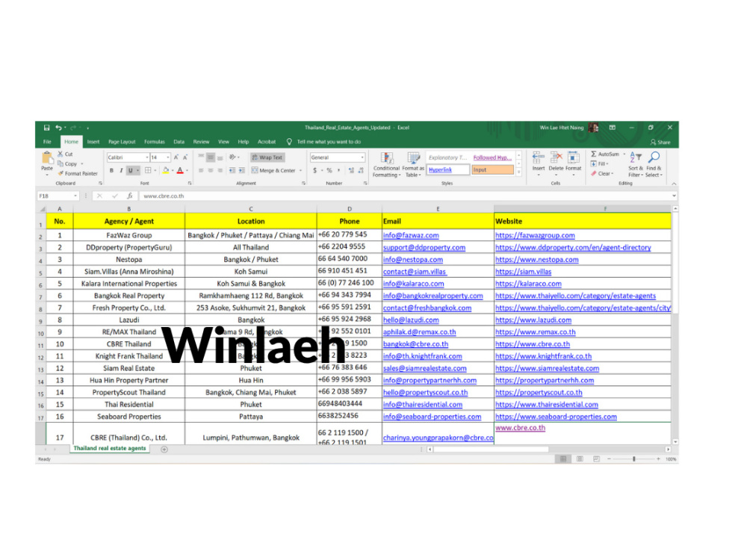Click the Share button
747x560 pixels.
click(x=660, y=143)
